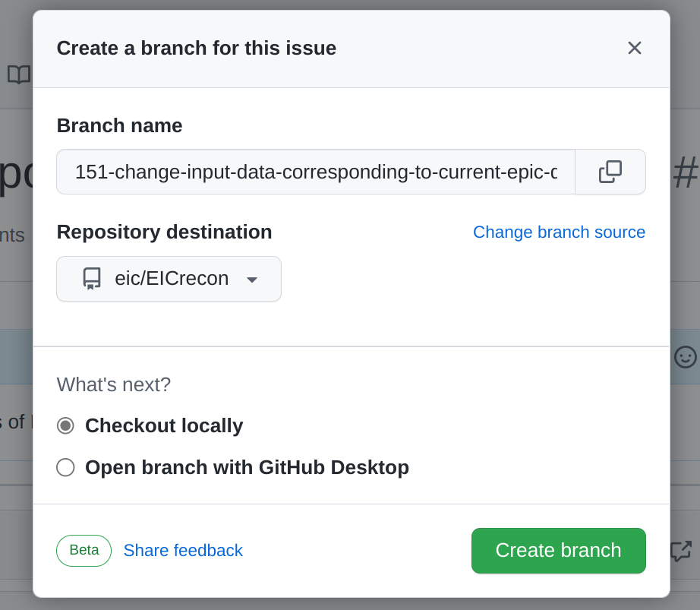Click the book icon behind dialog
The width and height of the screenshot is (700, 610).
[x=19, y=74]
